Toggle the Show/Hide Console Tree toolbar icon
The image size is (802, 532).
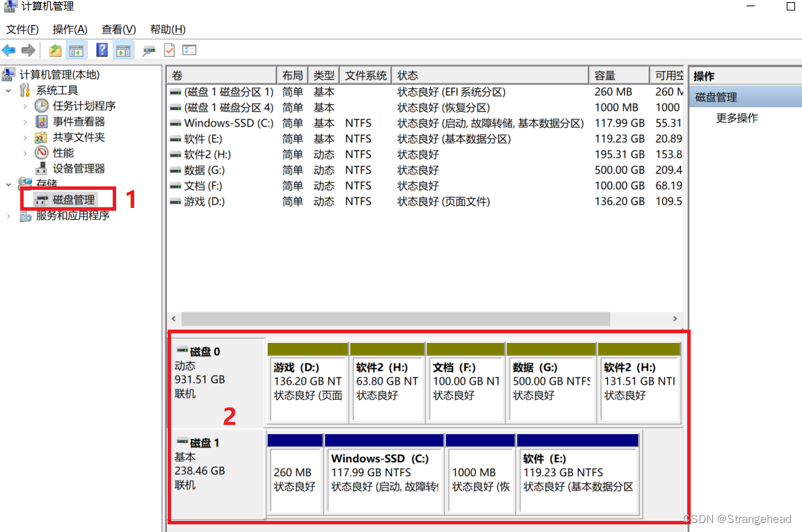(x=77, y=50)
